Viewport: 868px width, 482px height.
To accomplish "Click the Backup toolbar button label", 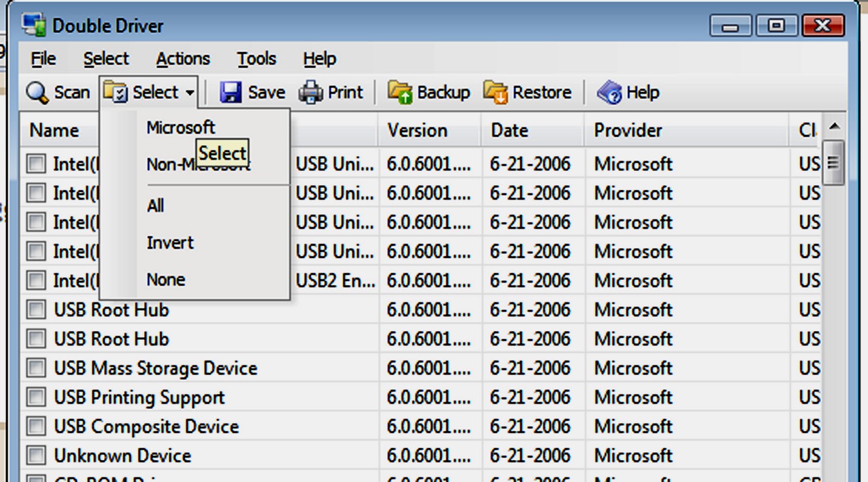I will pos(443,93).
